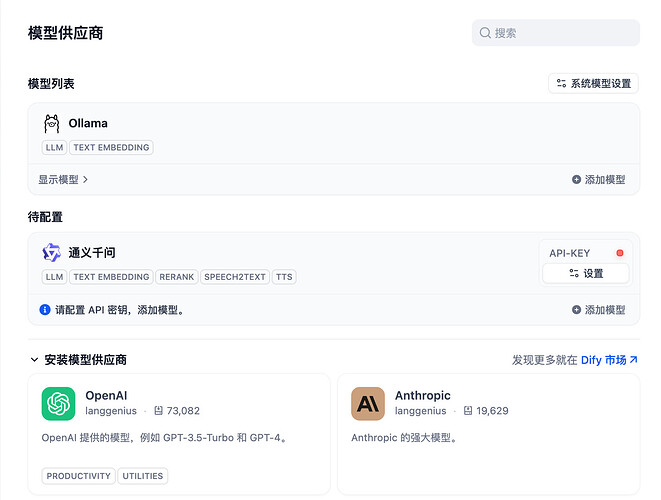
Task: Click the download count icon on OpenAI card
Action: [x=159, y=411]
